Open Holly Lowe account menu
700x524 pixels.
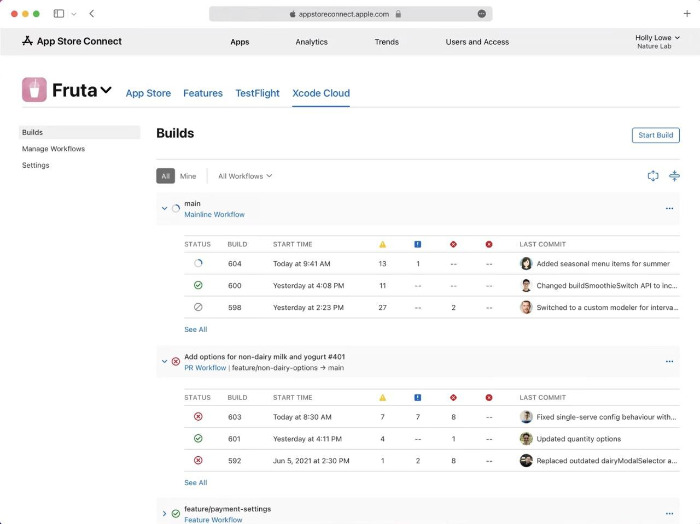pos(657,42)
